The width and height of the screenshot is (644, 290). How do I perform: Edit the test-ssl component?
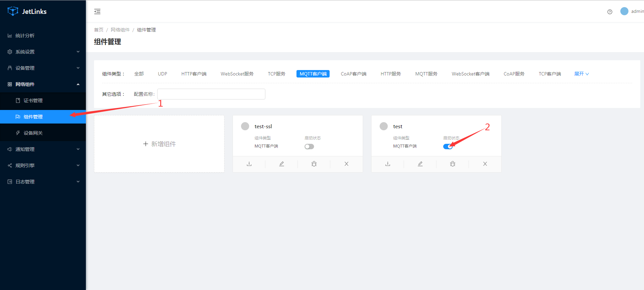pyautogui.click(x=282, y=164)
